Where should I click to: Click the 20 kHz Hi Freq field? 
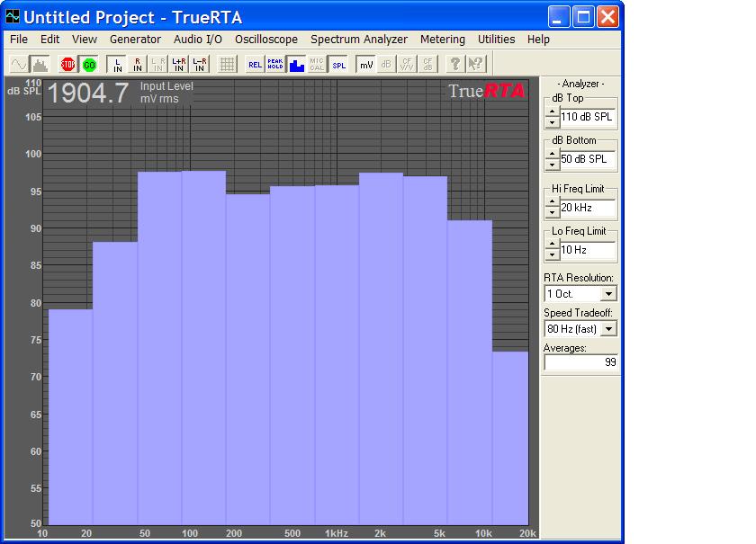pos(587,208)
